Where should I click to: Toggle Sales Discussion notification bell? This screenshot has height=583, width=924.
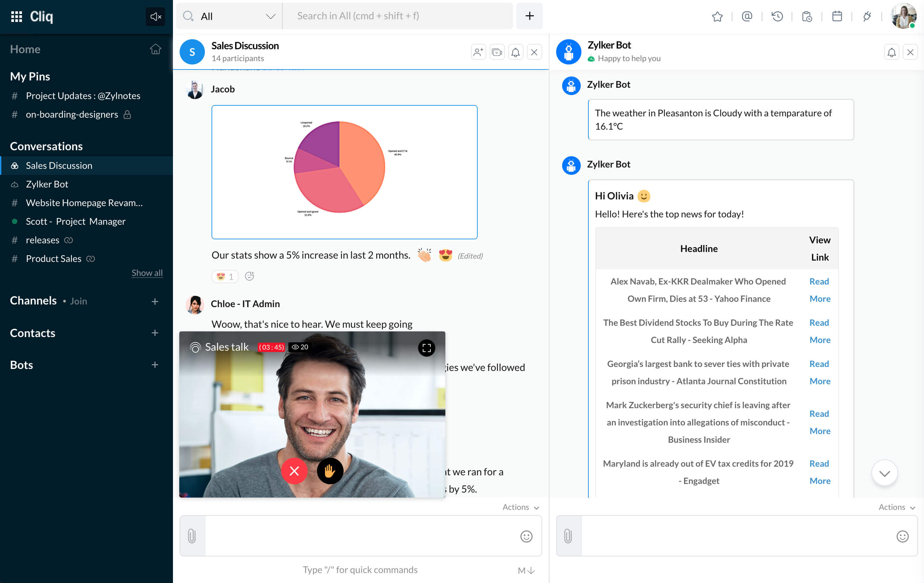[515, 52]
